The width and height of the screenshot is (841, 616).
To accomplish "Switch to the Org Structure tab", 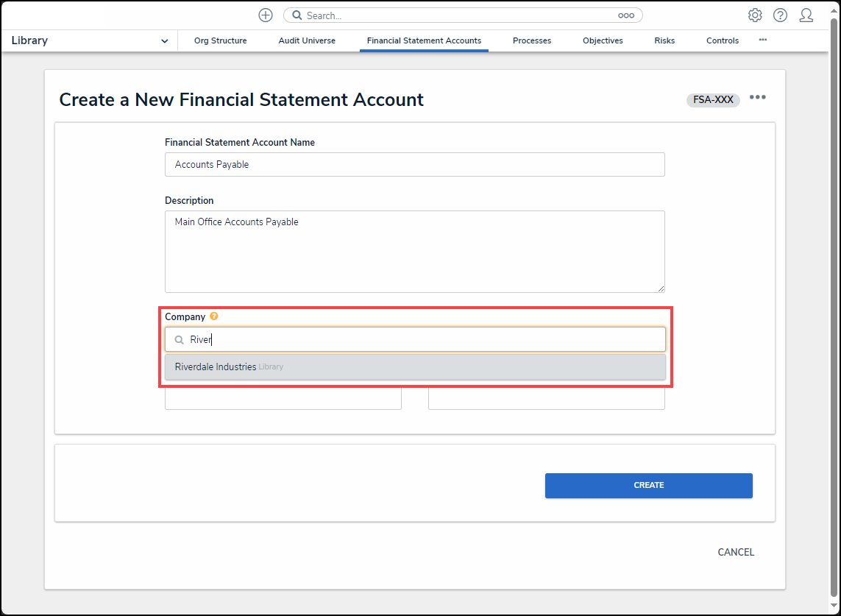I will pos(220,40).
